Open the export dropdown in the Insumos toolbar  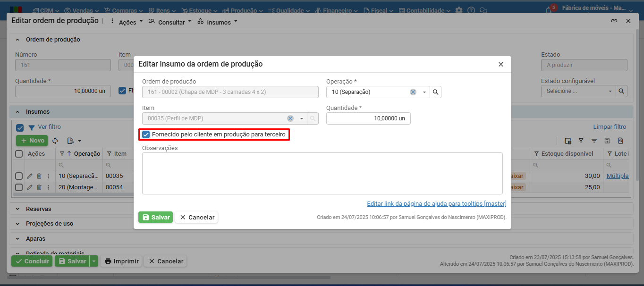coord(74,141)
